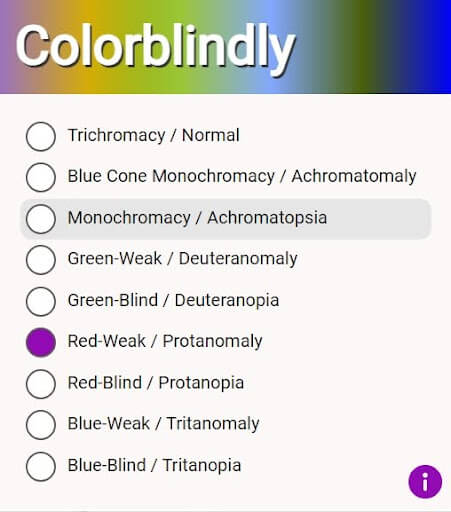Click the 'Red-Weak / Protanomaly' label text
The image size is (451, 512).
[165, 341]
